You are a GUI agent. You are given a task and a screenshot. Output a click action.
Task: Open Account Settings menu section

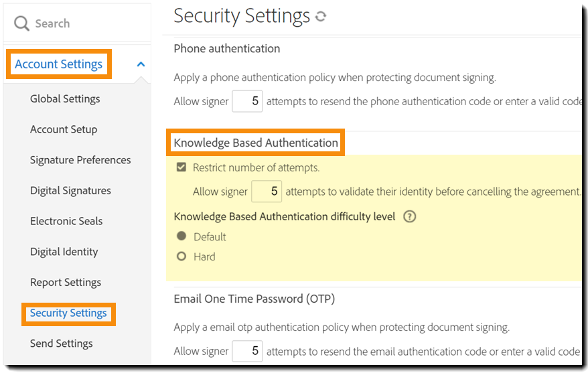tap(59, 64)
